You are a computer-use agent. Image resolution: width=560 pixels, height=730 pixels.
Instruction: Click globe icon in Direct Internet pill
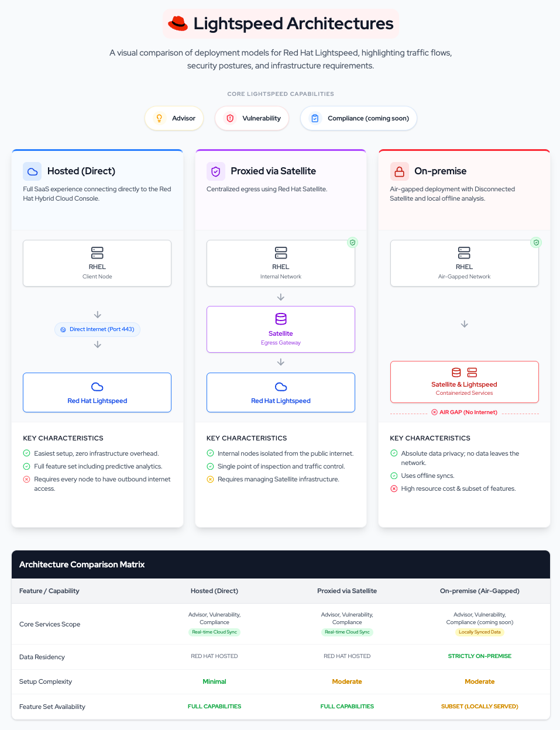(x=63, y=329)
